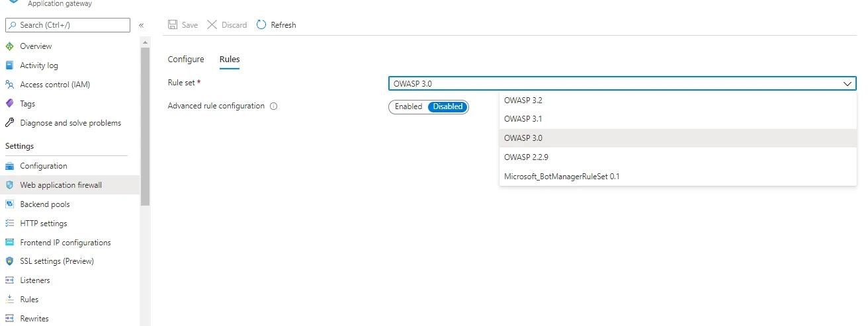Click the Backend pools icon
This screenshot has height=326, width=868.
9,204
